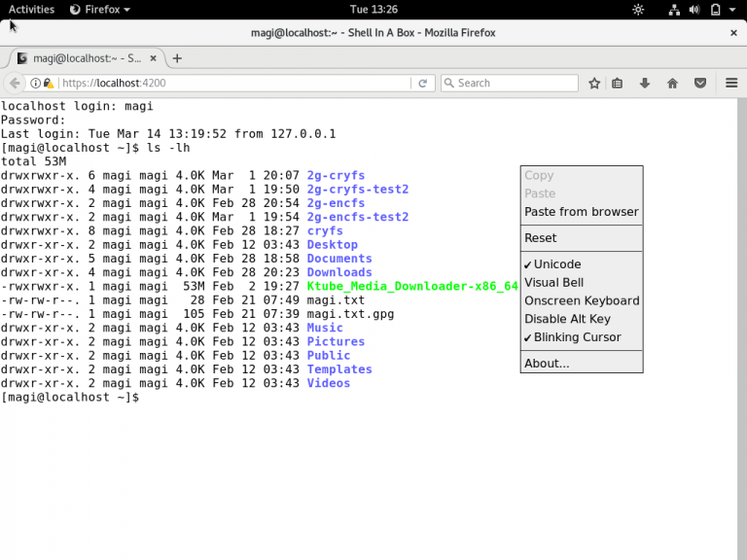747x560 pixels.
Task: Enable the Visual Bell option
Action: point(553,283)
